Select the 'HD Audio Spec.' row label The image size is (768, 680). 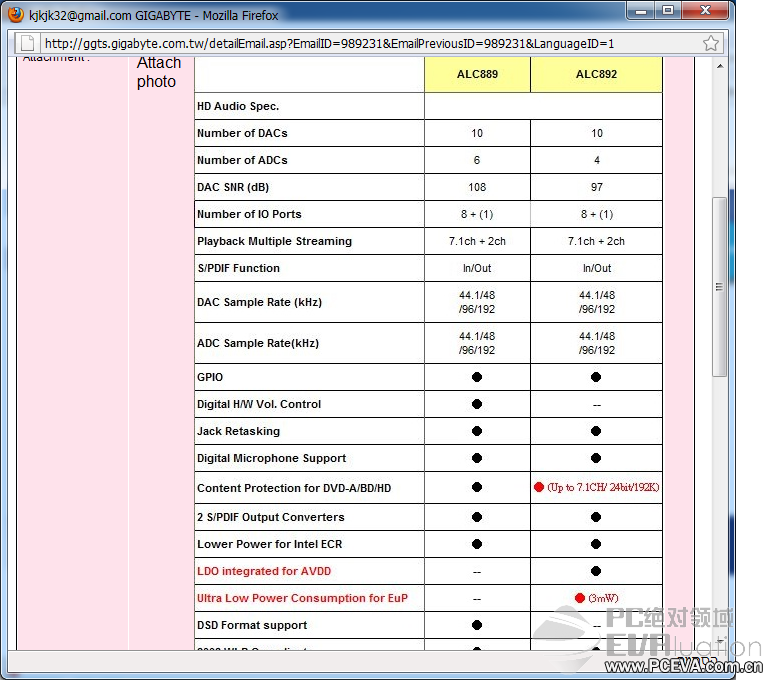(x=238, y=106)
